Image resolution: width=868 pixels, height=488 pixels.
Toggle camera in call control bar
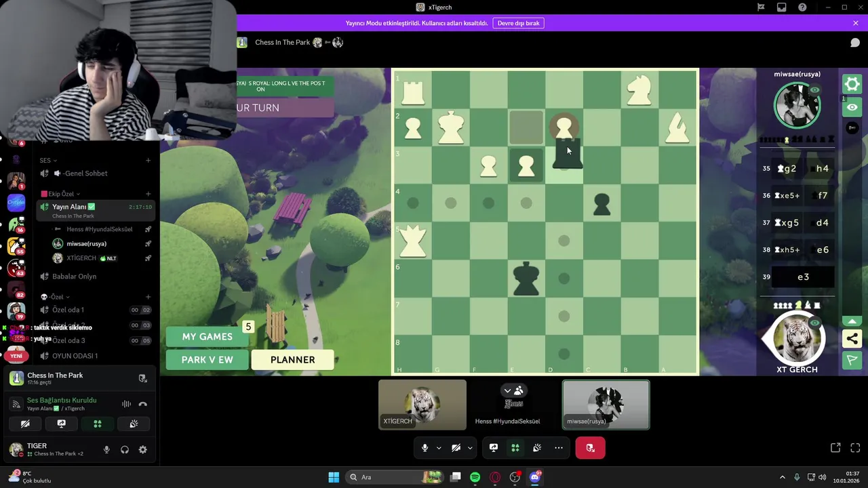point(456,447)
